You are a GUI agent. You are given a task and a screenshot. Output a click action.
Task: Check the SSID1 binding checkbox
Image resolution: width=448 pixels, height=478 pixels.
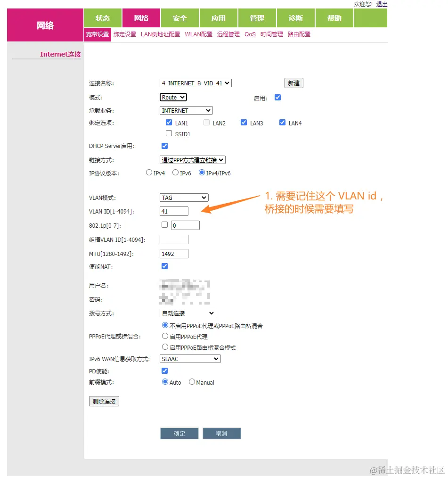click(169, 133)
